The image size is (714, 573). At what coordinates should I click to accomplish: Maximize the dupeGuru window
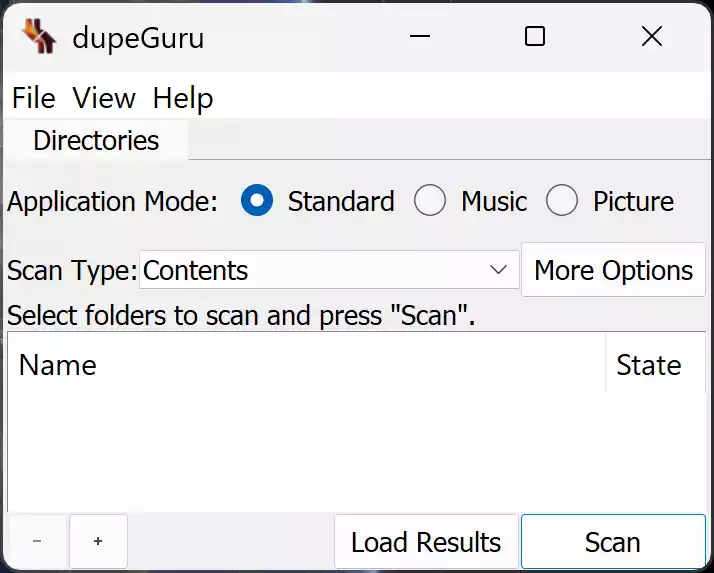pyautogui.click(x=535, y=37)
